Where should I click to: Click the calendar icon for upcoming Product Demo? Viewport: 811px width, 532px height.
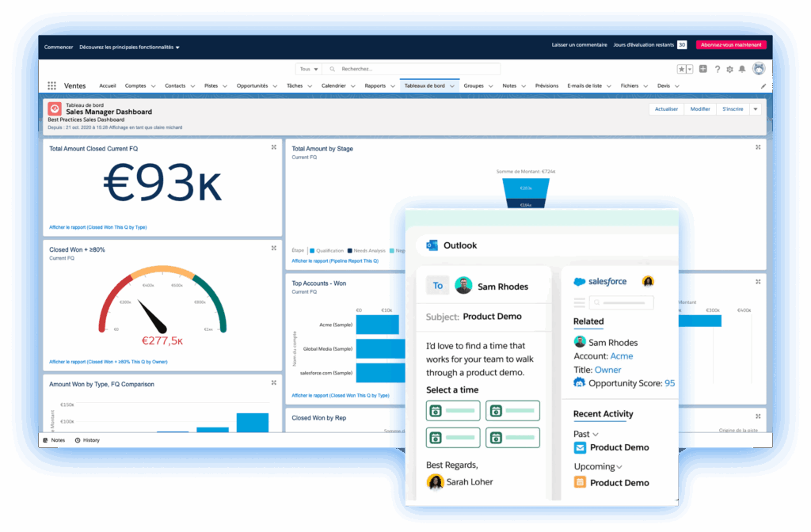[x=580, y=482]
